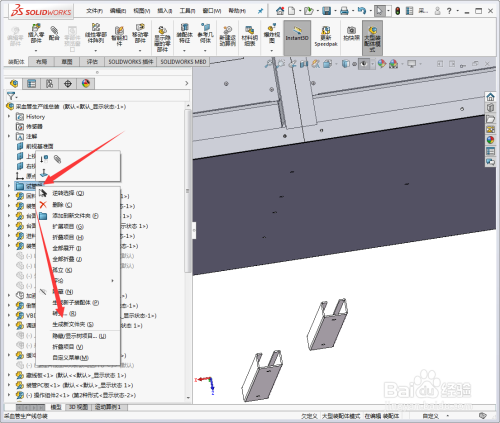Click the rebuild traffic light icon

coord(398,11)
